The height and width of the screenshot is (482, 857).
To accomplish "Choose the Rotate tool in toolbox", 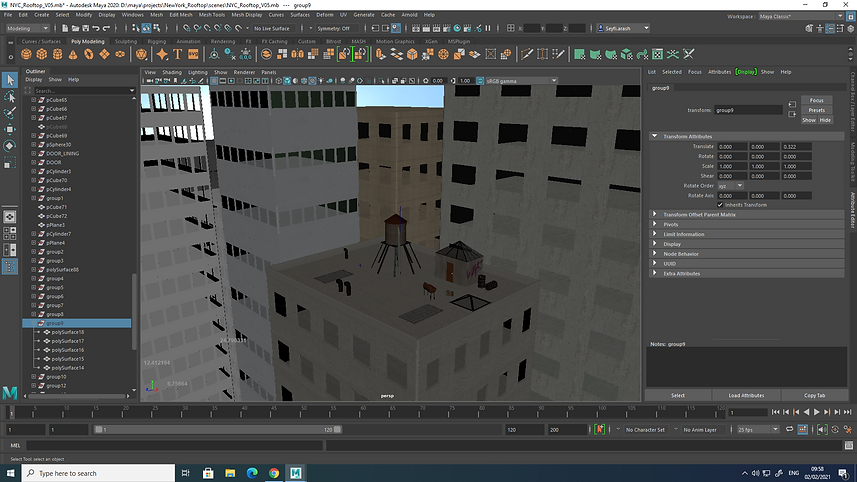I will 10,145.
